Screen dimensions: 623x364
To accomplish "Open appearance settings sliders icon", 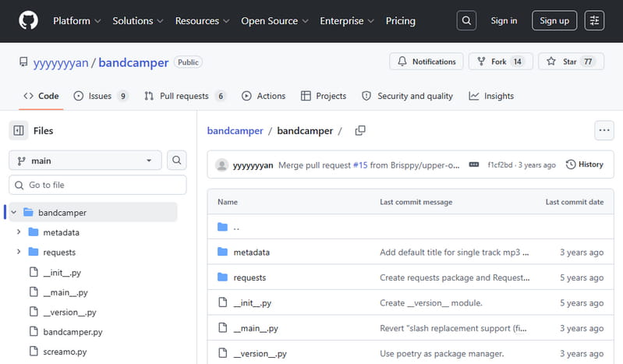I will [594, 20].
